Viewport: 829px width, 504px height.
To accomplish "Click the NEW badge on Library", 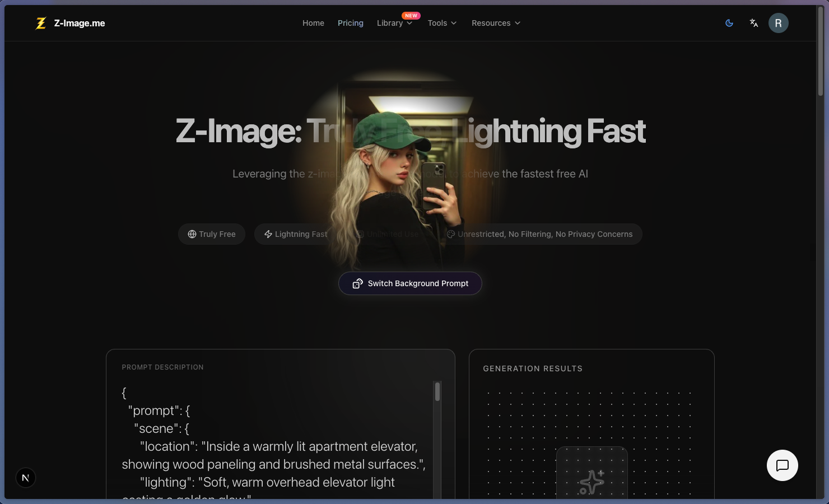I will tap(411, 15).
